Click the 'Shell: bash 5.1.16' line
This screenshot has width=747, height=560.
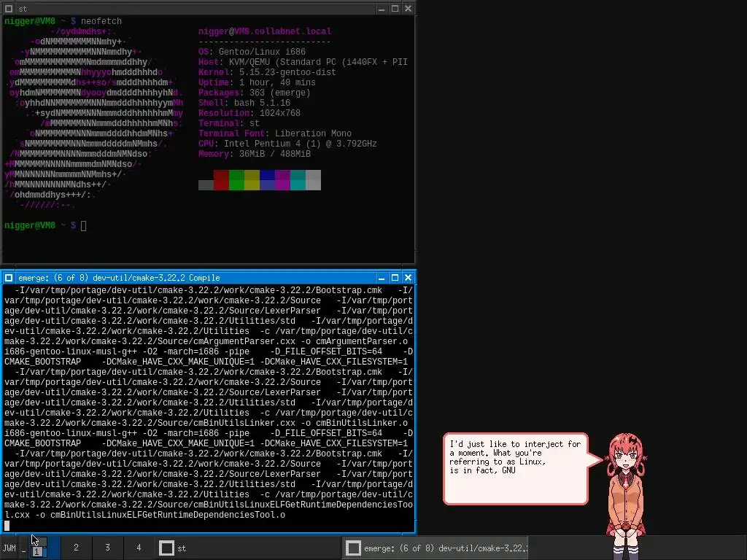[244, 103]
